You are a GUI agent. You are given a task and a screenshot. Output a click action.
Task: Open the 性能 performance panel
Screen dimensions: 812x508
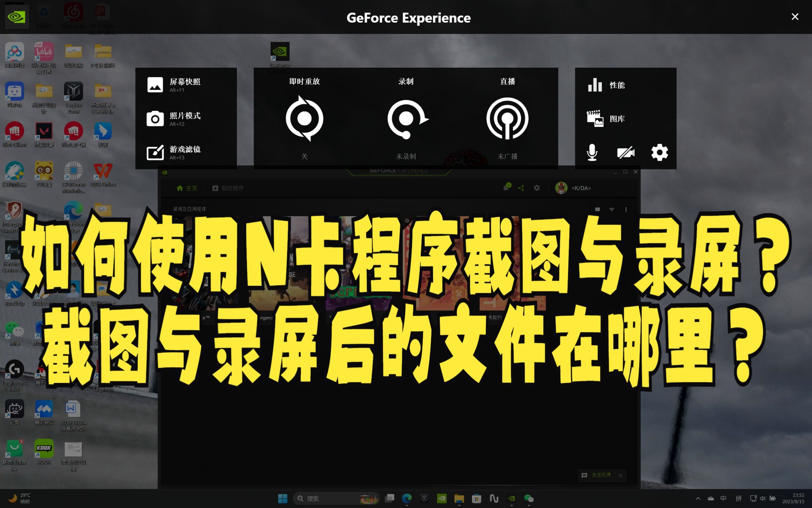coord(606,85)
